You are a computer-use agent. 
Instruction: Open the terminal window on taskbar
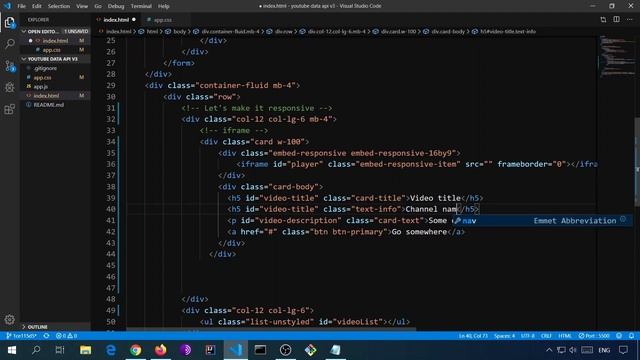tap(260, 350)
